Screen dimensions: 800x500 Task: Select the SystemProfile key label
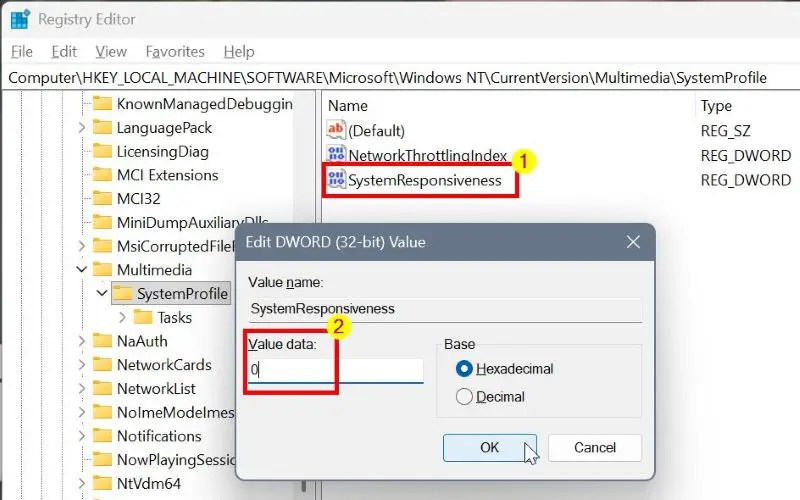click(x=182, y=294)
